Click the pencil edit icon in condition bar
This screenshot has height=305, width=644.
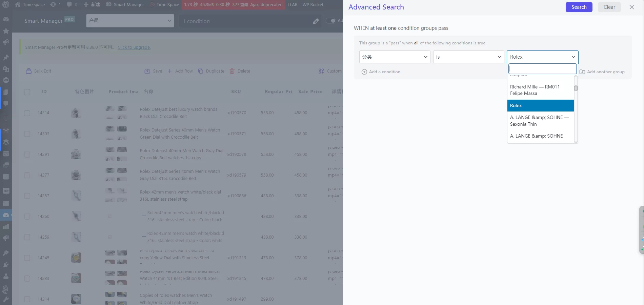316,21
